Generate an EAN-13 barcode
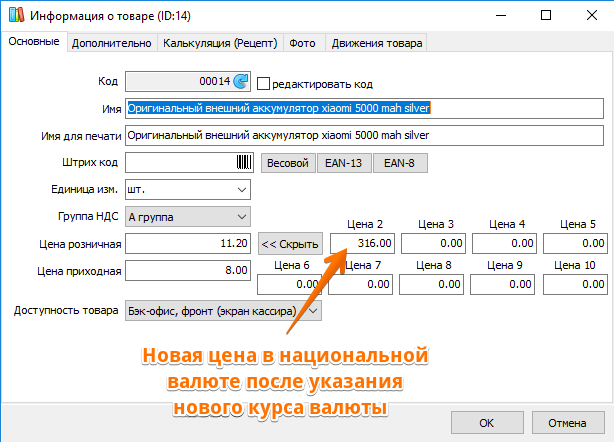614x442 pixels. coord(343,163)
